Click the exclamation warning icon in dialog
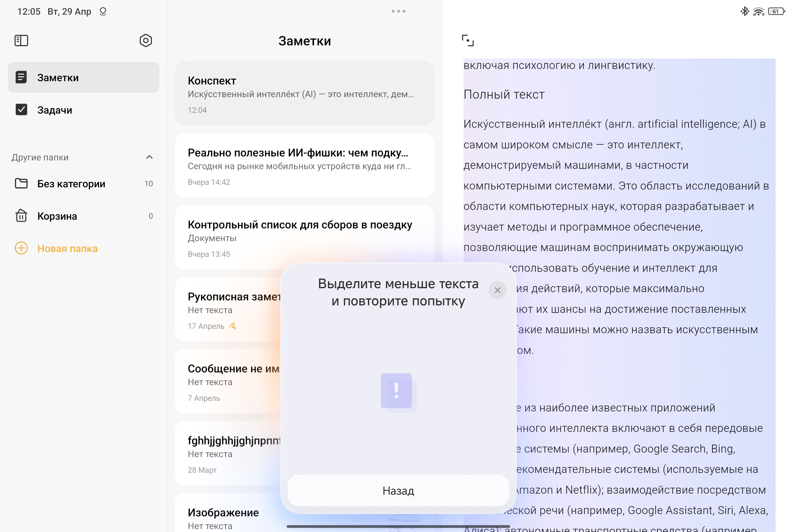Viewport: 797px width, 532px height. 398,393
